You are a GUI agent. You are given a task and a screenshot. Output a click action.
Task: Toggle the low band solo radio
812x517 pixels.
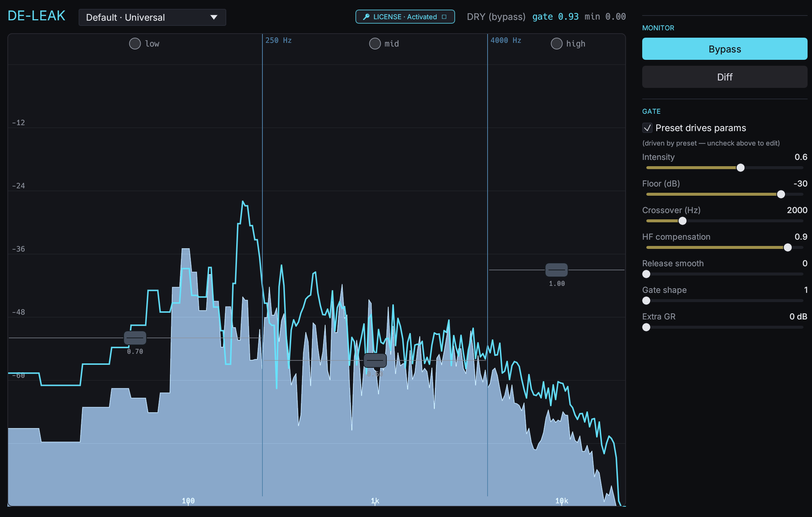[135, 44]
